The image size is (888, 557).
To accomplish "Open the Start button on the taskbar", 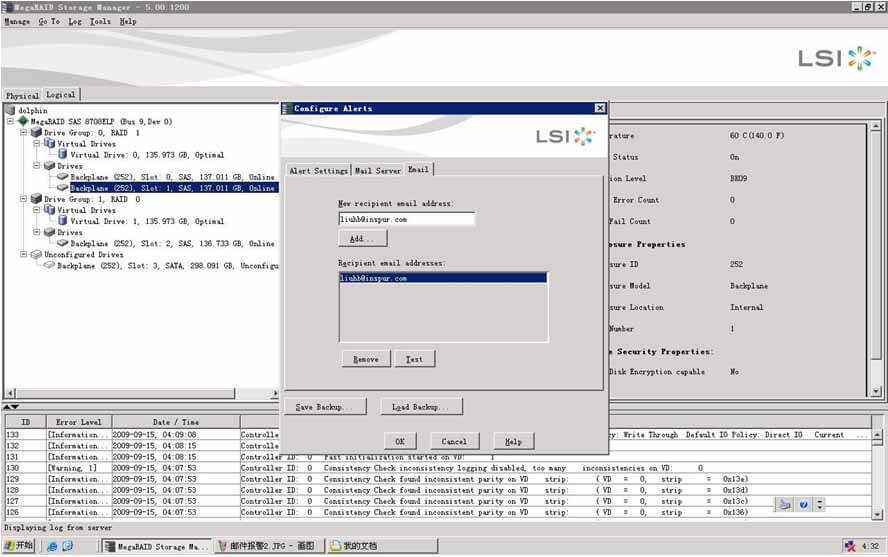I will [x=19, y=546].
